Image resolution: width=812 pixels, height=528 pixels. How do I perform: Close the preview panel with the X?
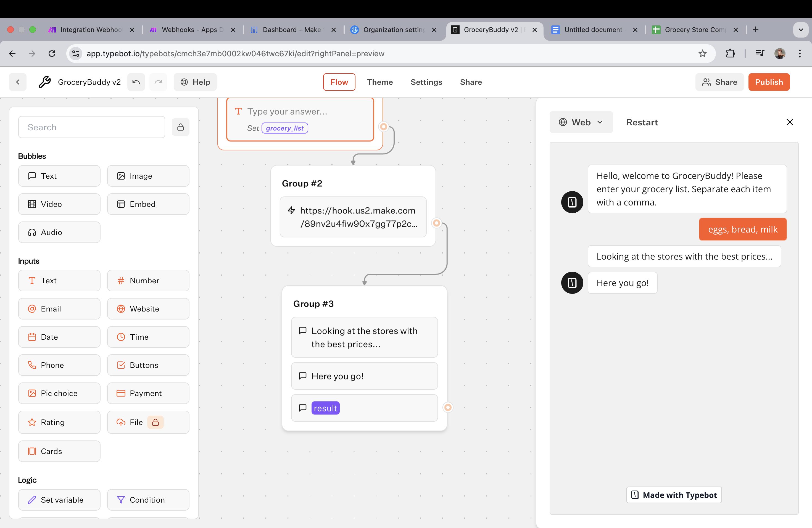pyautogui.click(x=789, y=122)
